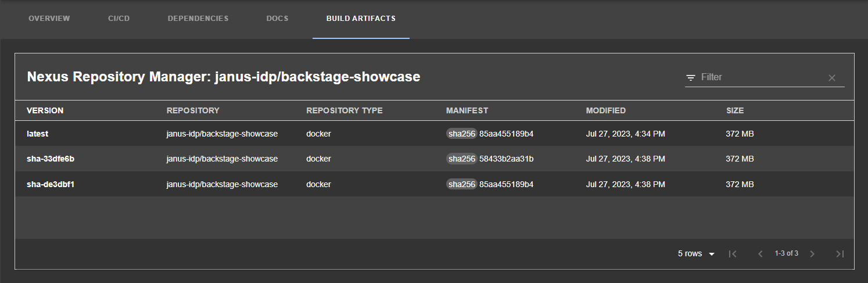
Task: Switch to the Overview tab
Action: coord(49,19)
